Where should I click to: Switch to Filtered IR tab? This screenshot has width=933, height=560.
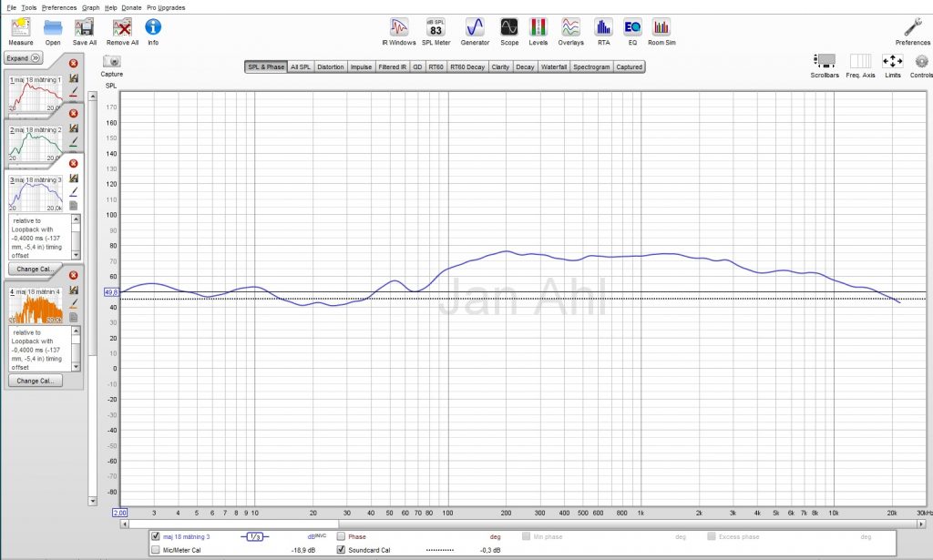pyautogui.click(x=393, y=67)
